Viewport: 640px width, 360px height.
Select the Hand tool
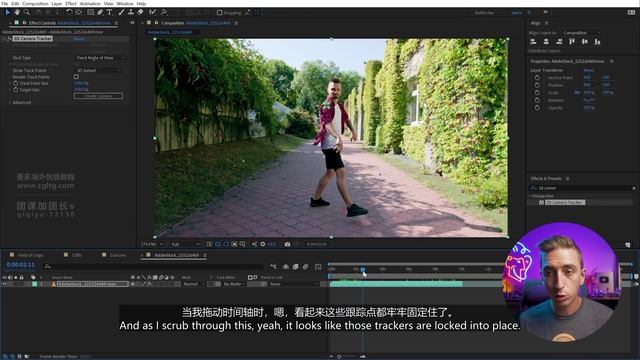17,13
